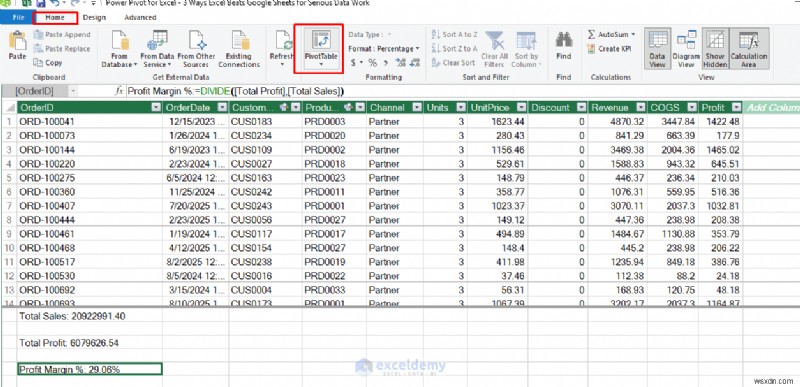Expand the PivotTable dropdown arrow
This screenshot has width=800, height=387.
click(x=321, y=65)
